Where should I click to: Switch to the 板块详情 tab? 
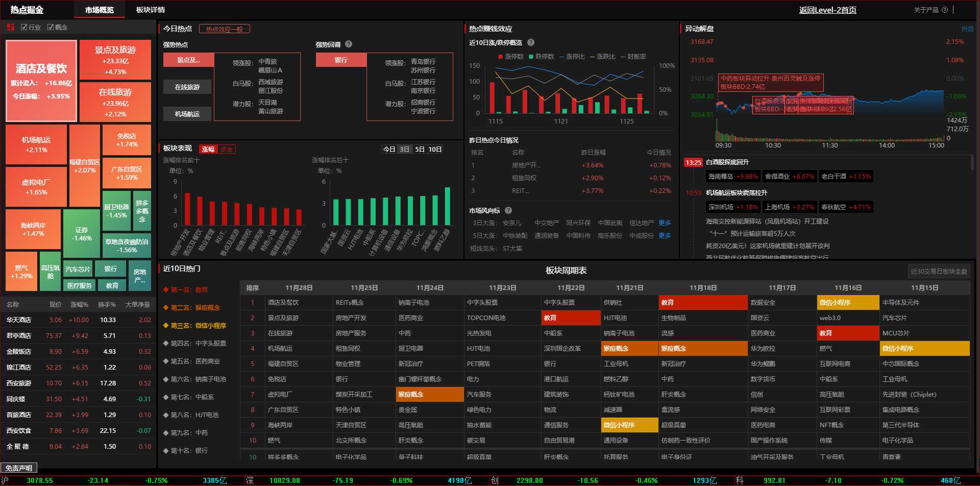coord(151,10)
